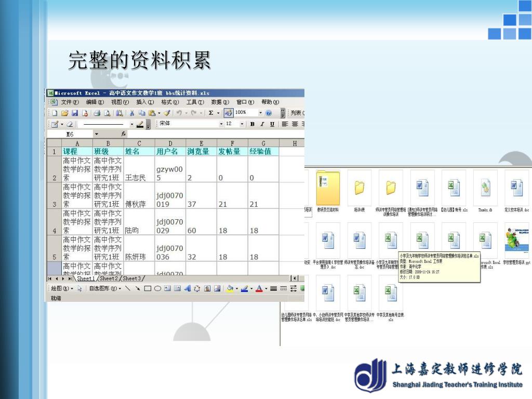Click the Cut scissors icon
The width and height of the screenshot is (532, 399).
132,113
